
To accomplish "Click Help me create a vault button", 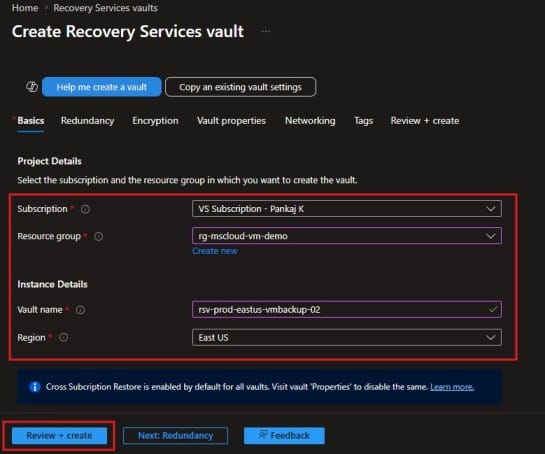I will point(101,87).
